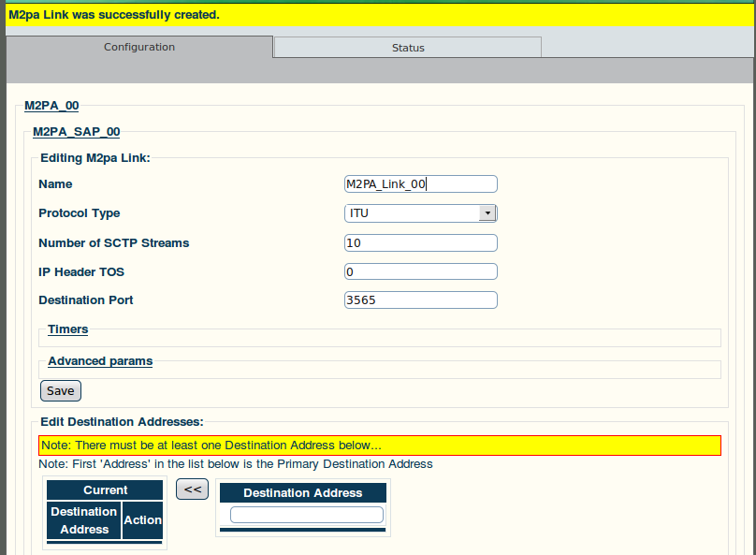Screen dimensions: 756x555
Task: Expand the Timers section
Action: click(68, 329)
